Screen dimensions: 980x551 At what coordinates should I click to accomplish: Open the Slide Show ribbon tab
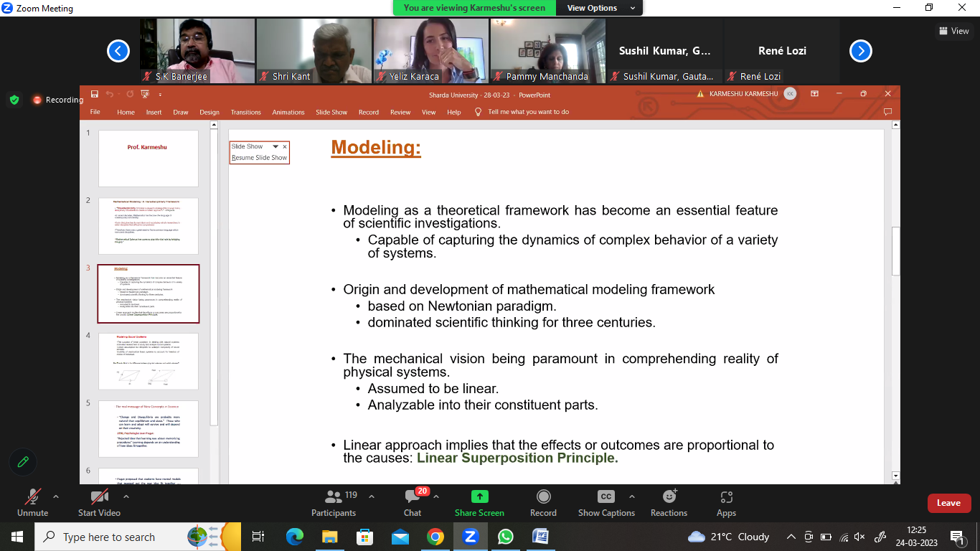point(331,112)
